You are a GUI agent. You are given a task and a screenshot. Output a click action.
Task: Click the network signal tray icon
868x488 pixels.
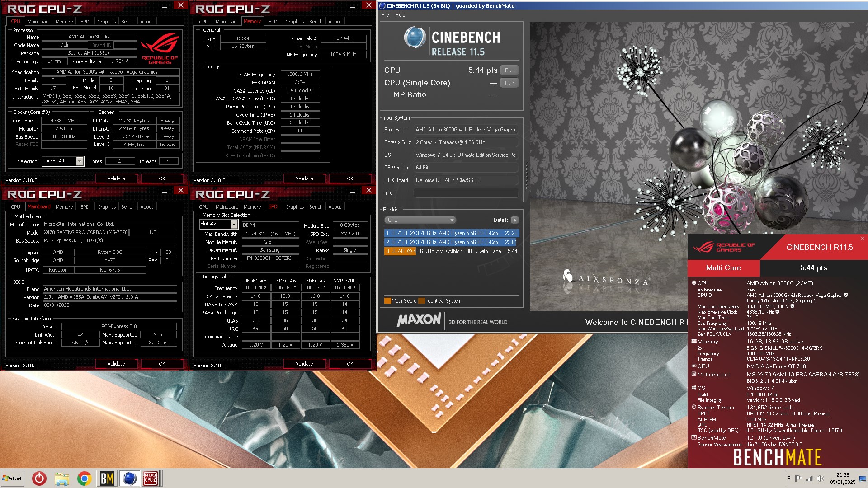(x=810, y=479)
